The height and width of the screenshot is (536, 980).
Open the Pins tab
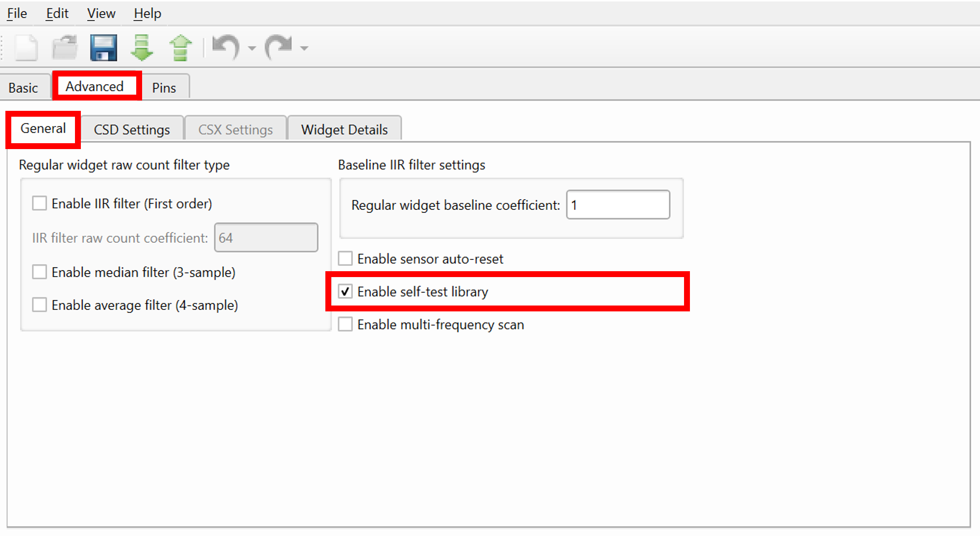(x=164, y=88)
